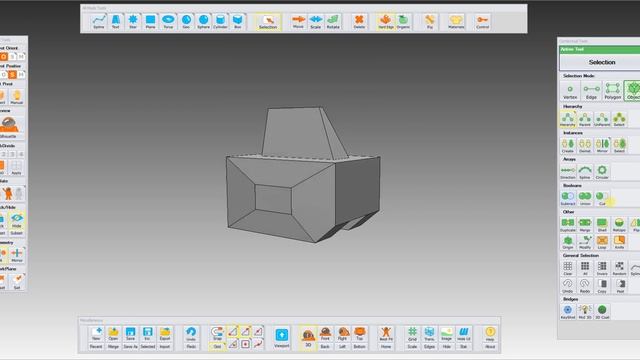Screen dimensions: 640x360
Task: Switch selection mode to Edge
Action: 591,91
